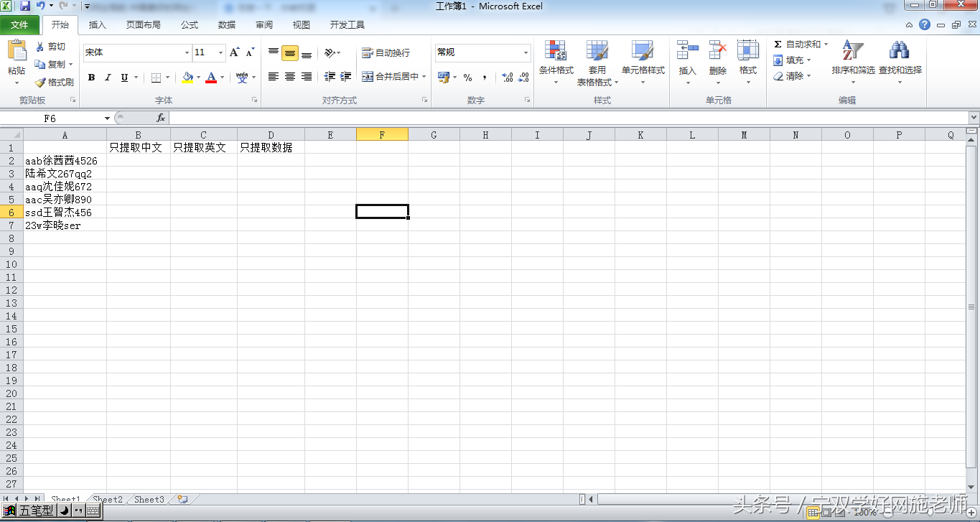Switch to the 插入 Insert tab
The width and height of the screenshot is (980, 522).
pos(97,25)
